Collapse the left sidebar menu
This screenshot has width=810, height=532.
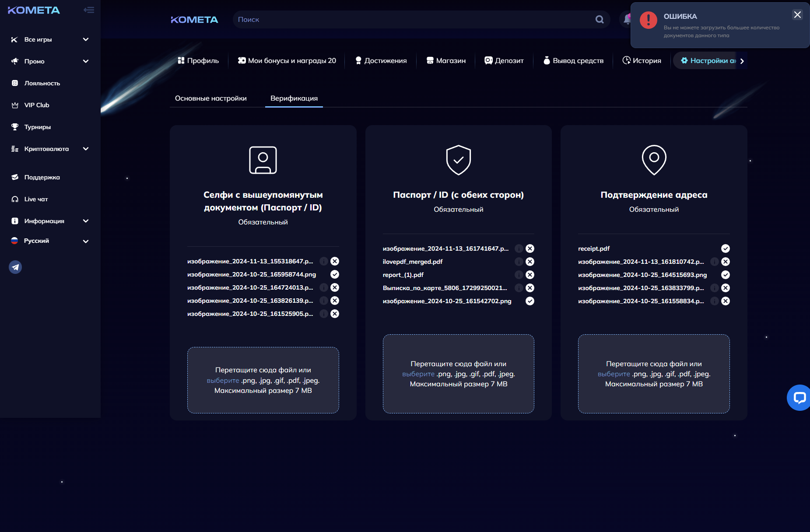pos(89,10)
